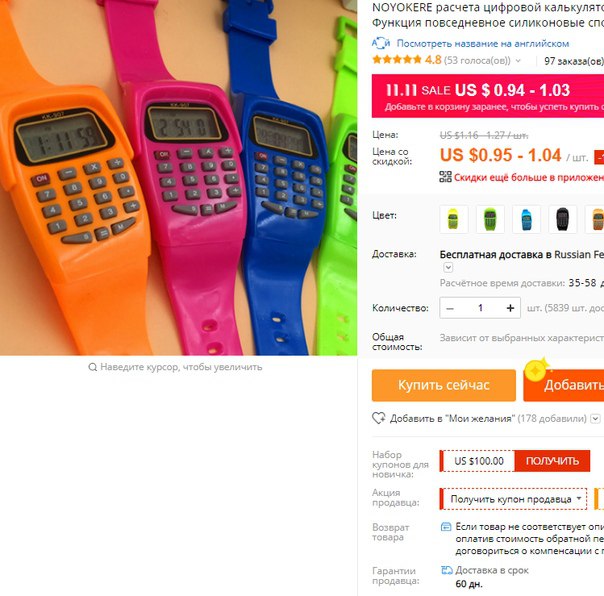Image resolution: width=604 pixels, height=596 pixels.
Task: Decrease quantity with the minus button
Action: [x=450, y=308]
